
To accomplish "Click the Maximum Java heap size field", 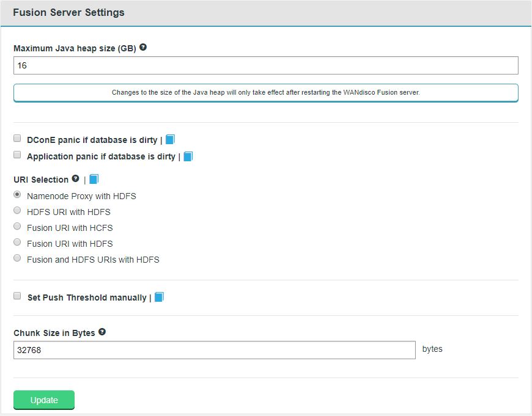I will pyautogui.click(x=265, y=65).
